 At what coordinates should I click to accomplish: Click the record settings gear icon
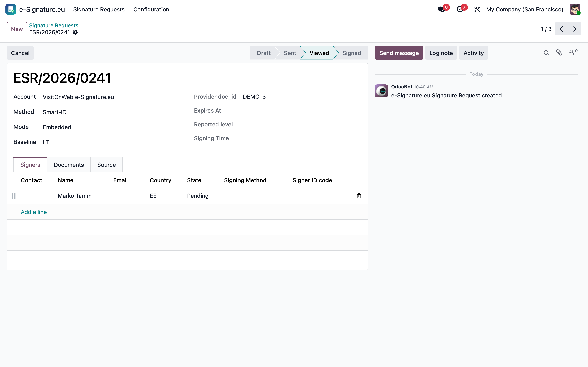click(75, 32)
